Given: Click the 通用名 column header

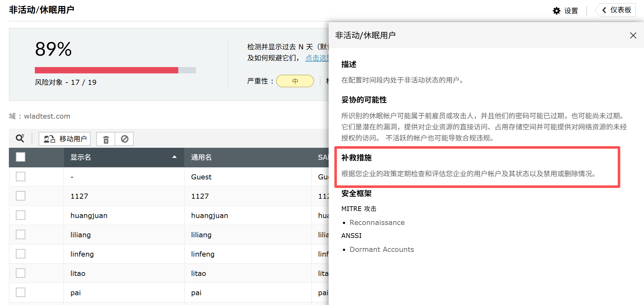Looking at the screenshot, I should 201,157.
